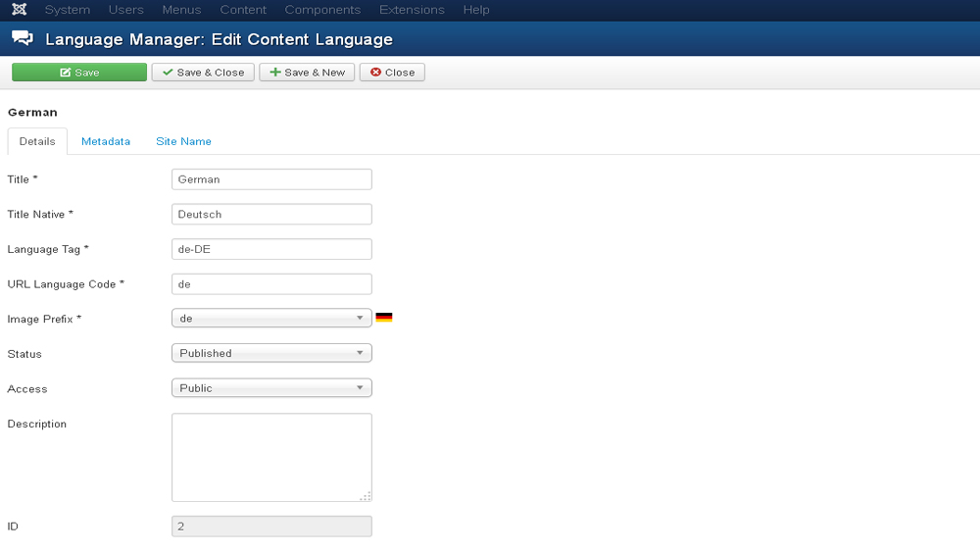
Task: Click Save & Close button
Action: [203, 73]
